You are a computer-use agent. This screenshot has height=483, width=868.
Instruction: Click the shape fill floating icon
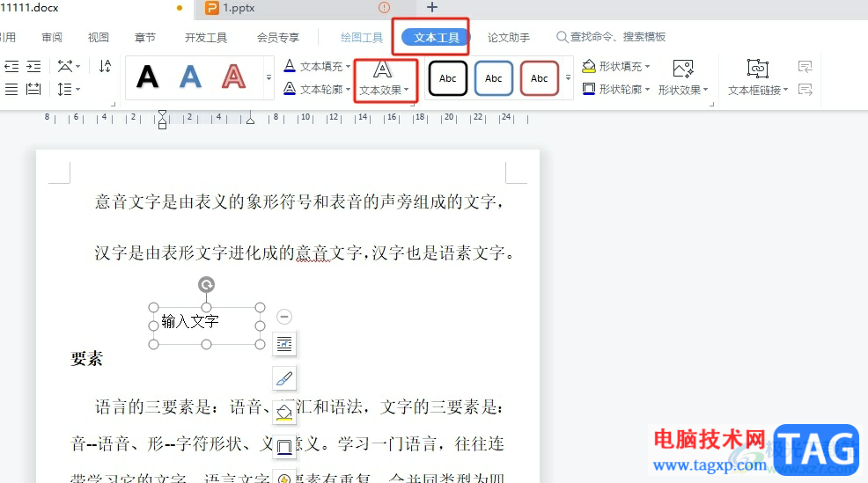pos(284,413)
